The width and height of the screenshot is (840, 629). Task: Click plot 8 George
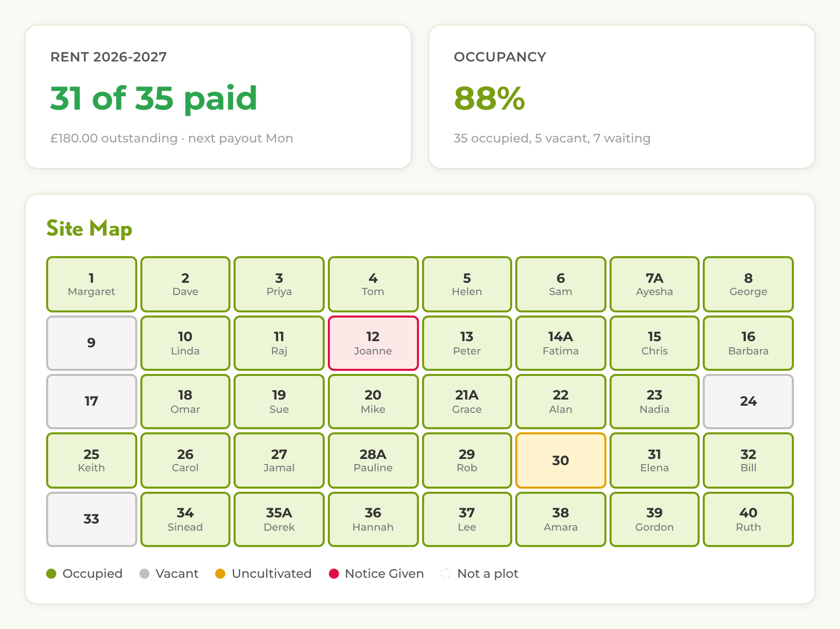point(748,284)
